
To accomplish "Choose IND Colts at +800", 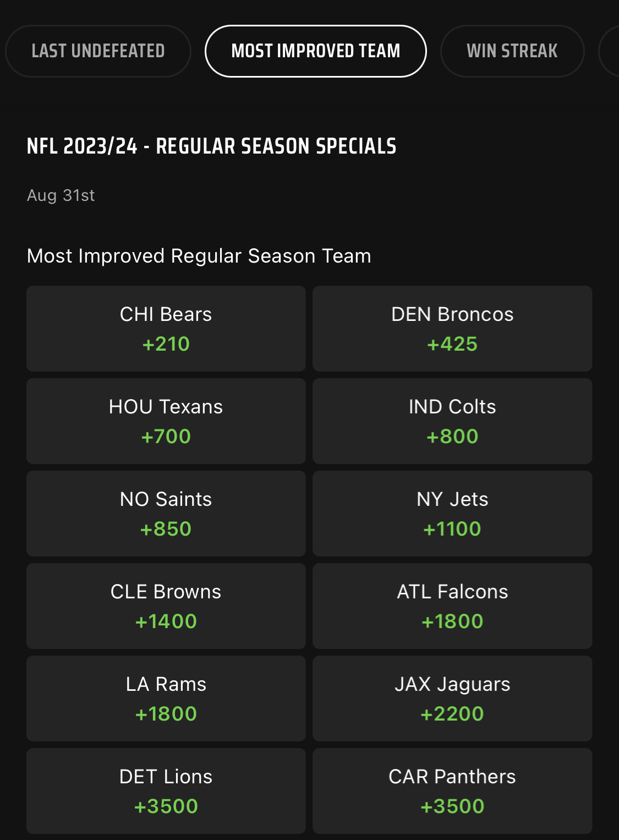I will 452,421.
